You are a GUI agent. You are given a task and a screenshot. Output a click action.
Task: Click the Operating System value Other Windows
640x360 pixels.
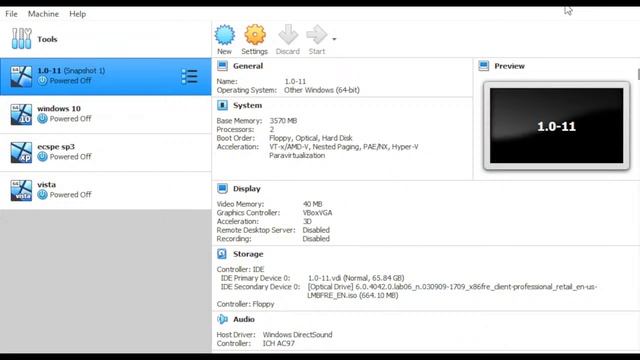(322, 90)
